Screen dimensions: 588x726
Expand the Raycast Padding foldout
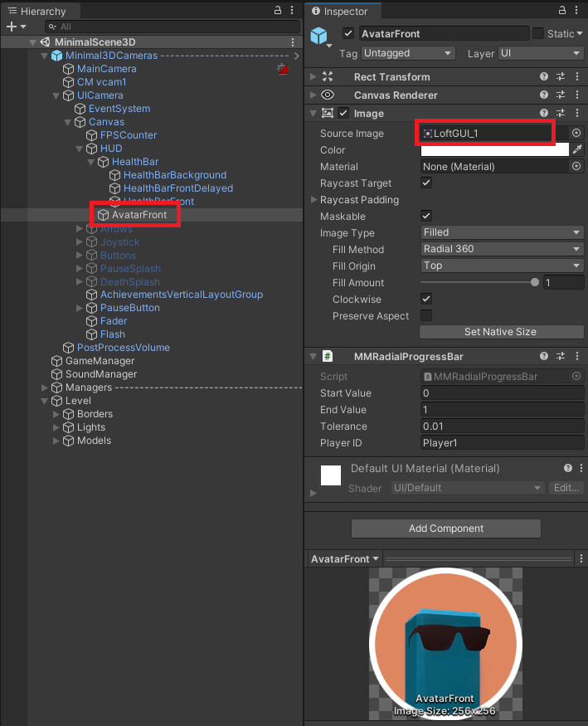point(313,200)
